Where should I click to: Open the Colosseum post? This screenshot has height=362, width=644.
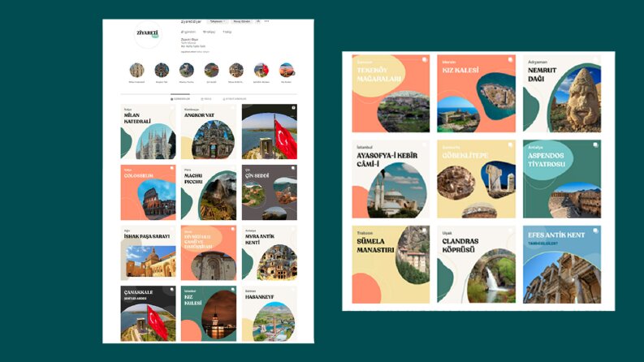pos(149,192)
